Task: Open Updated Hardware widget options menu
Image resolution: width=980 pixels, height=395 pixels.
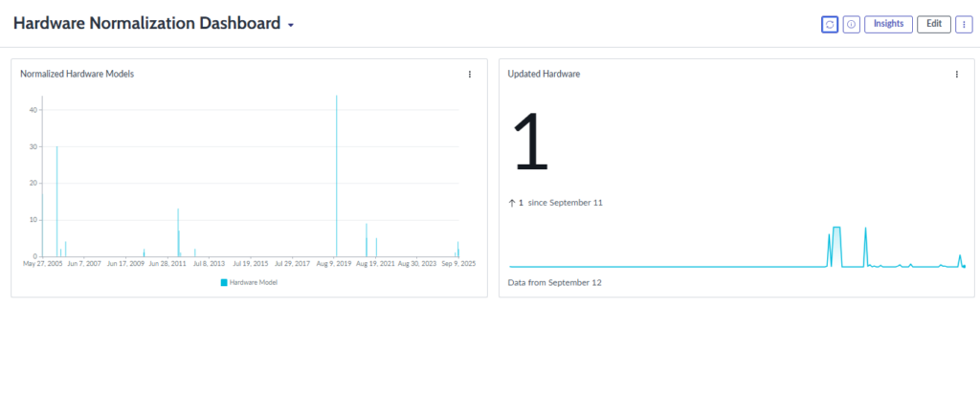Action: coord(956,74)
